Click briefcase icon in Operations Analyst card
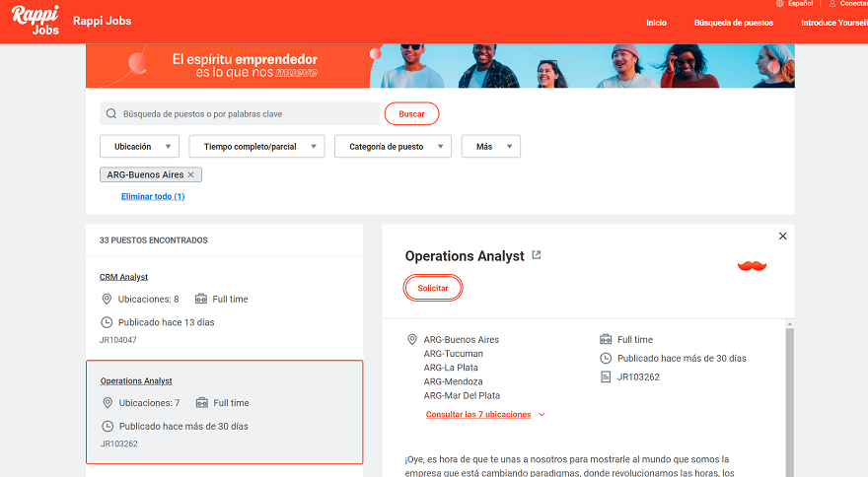Image resolution: width=868 pixels, height=477 pixels. [x=202, y=403]
